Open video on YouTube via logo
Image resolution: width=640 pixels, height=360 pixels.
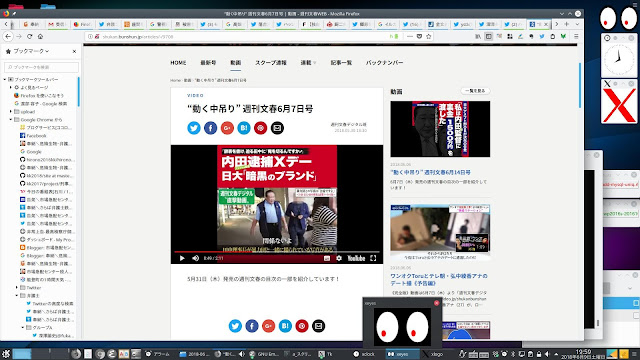[356, 258]
